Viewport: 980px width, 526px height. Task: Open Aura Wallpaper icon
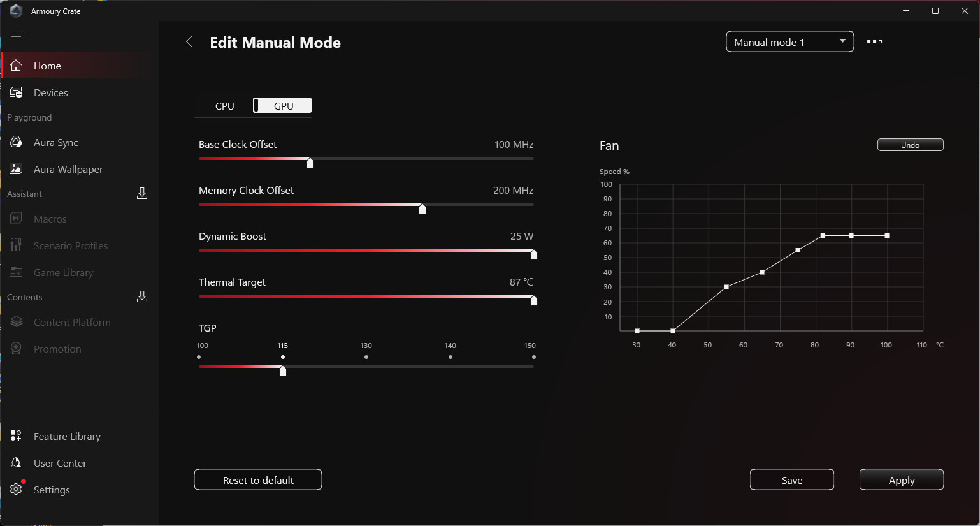tap(17, 169)
